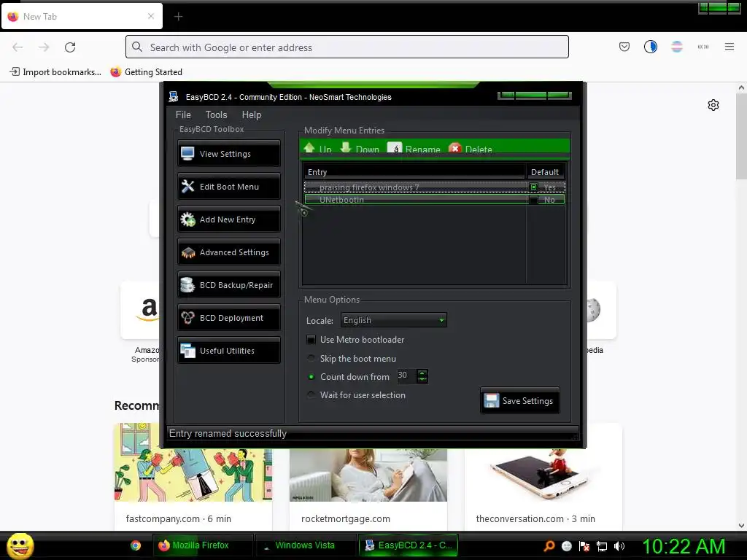Click the Default column header
747x560 pixels.
pyautogui.click(x=546, y=172)
